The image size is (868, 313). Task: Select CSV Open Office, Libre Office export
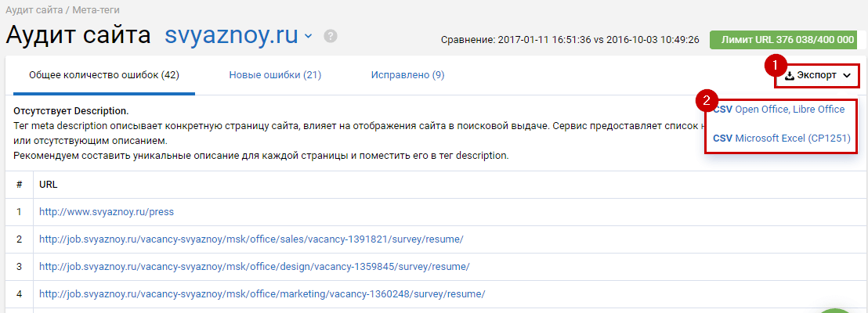pyautogui.click(x=779, y=110)
